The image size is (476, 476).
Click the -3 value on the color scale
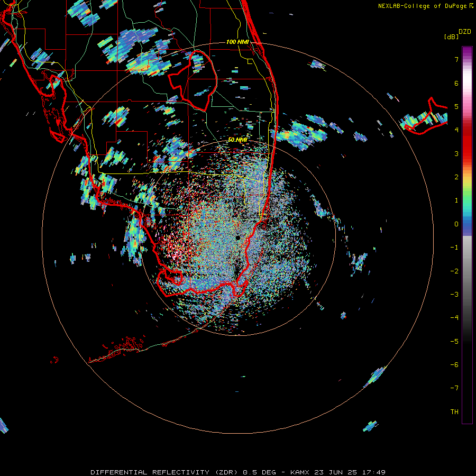coord(454,295)
